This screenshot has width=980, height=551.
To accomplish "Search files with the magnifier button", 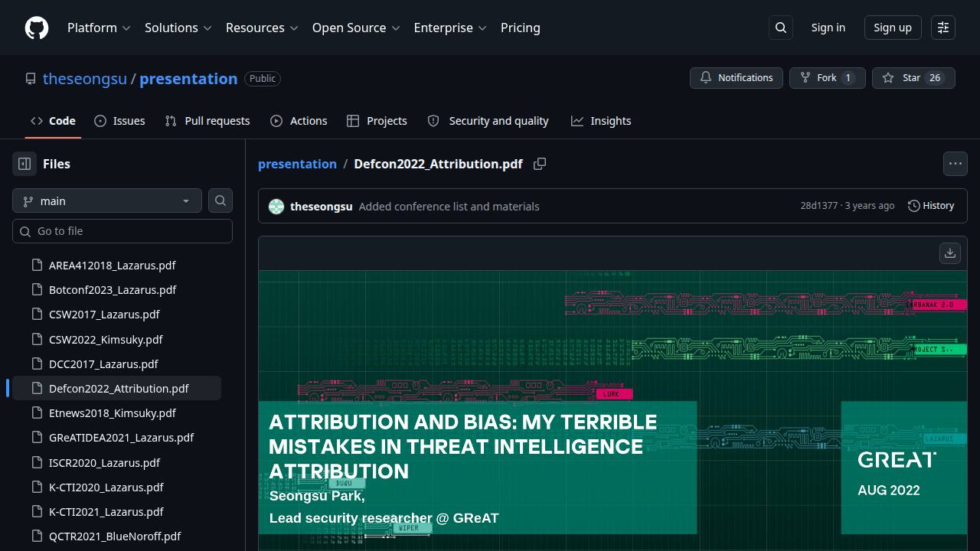I will pos(220,201).
